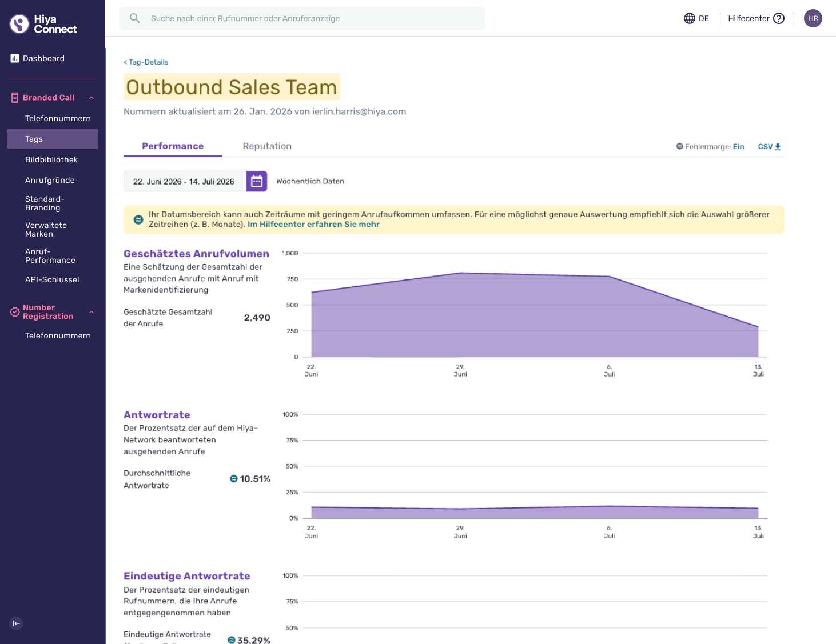Open the HR user avatar

813,18
